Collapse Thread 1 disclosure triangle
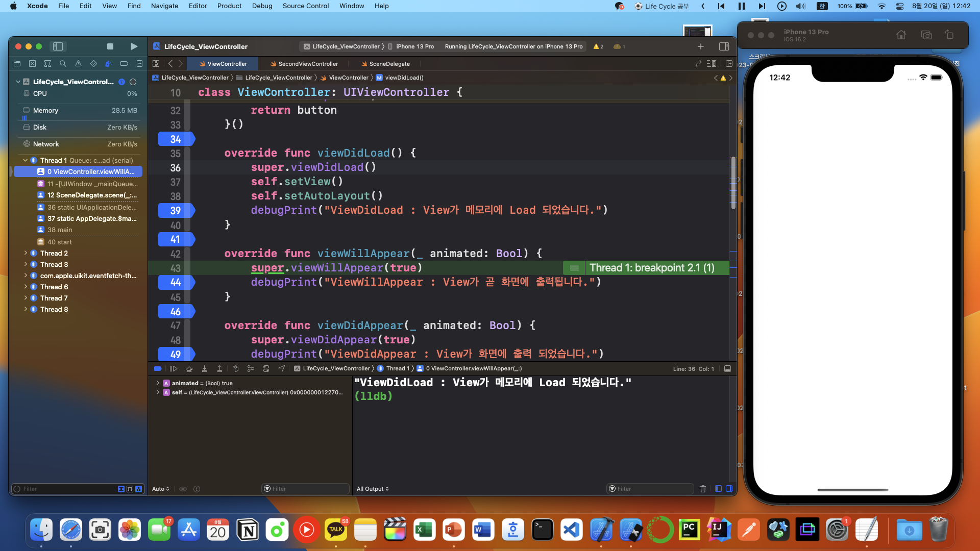Screen dimensions: 980x551 click(x=26, y=160)
